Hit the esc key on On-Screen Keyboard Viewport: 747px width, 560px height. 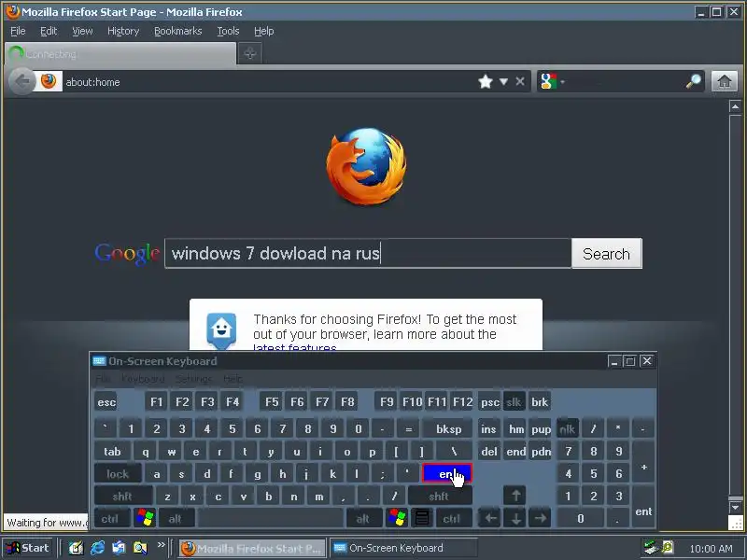point(106,402)
